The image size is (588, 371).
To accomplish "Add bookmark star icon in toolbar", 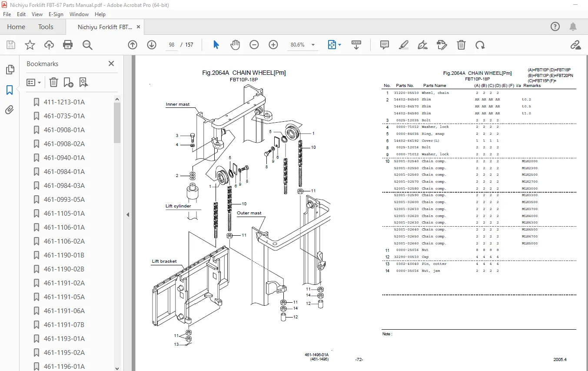I will 30,45.
